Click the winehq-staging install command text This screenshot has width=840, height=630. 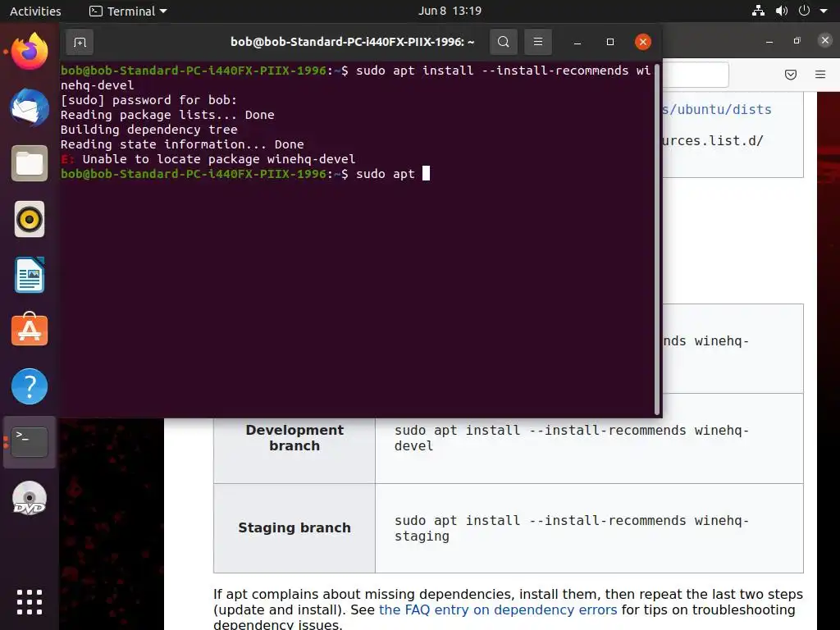(572, 528)
